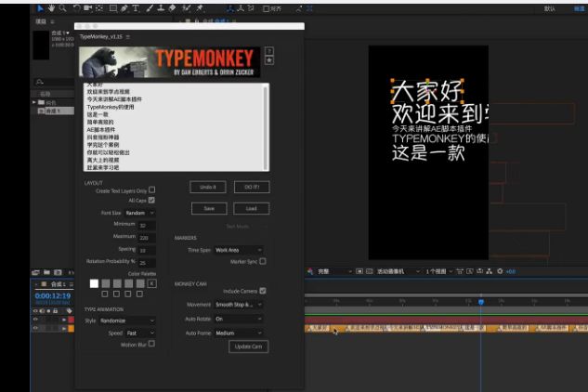Click the Update Cam button

248,346
